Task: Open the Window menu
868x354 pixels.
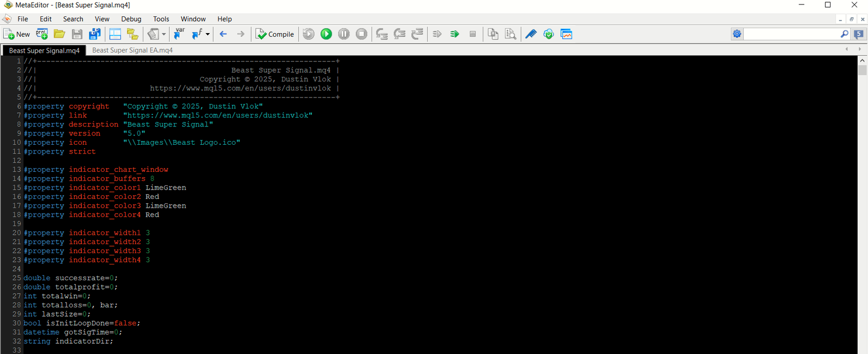Action: point(193,19)
